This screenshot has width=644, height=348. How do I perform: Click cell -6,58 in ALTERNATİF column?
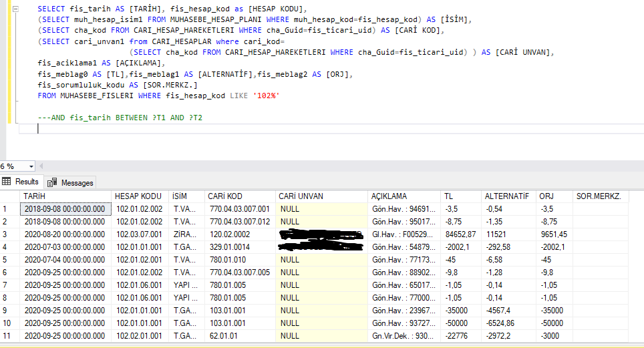tap(508, 260)
